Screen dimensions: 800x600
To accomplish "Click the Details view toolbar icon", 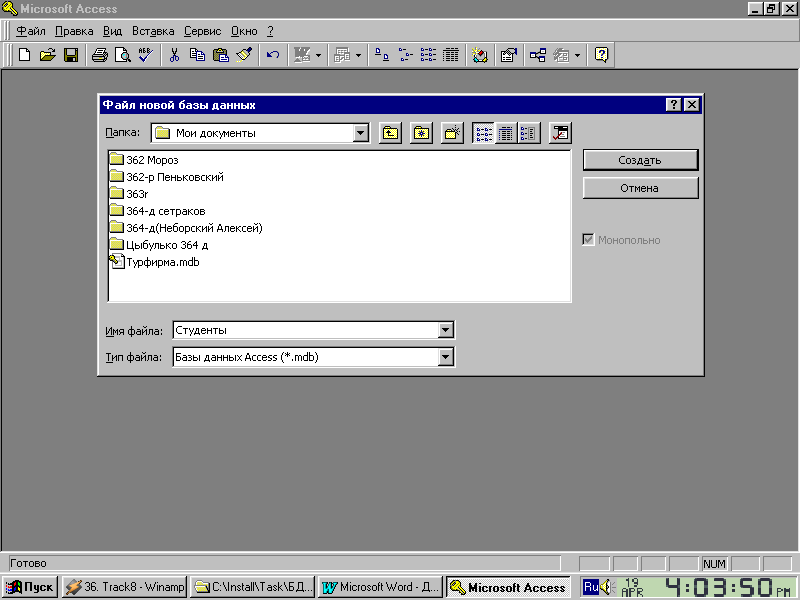I will point(451,55).
